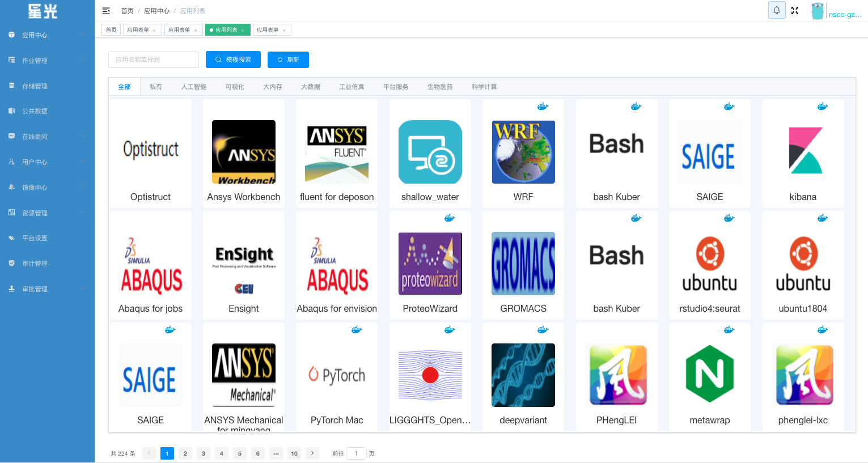This screenshot has width=868, height=463.
Task: Click the Docker whale badge on the kibana card
Action: (823, 106)
